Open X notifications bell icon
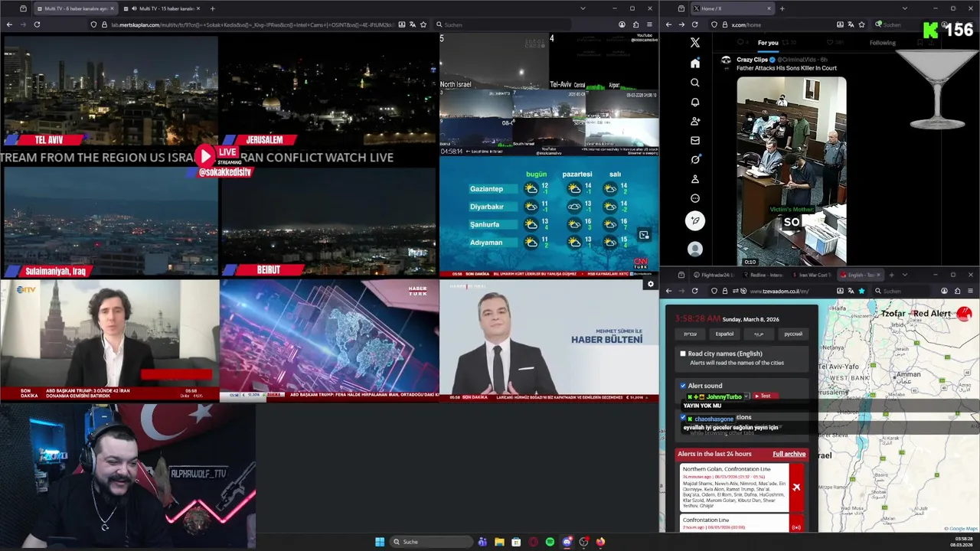The image size is (980, 551). (695, 102)
